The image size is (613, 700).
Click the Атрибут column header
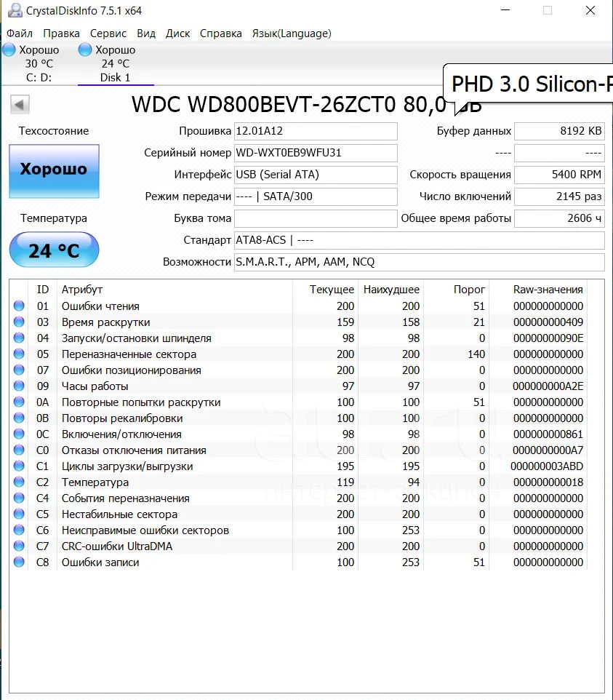pyautogui.click(x=175, y=290)
